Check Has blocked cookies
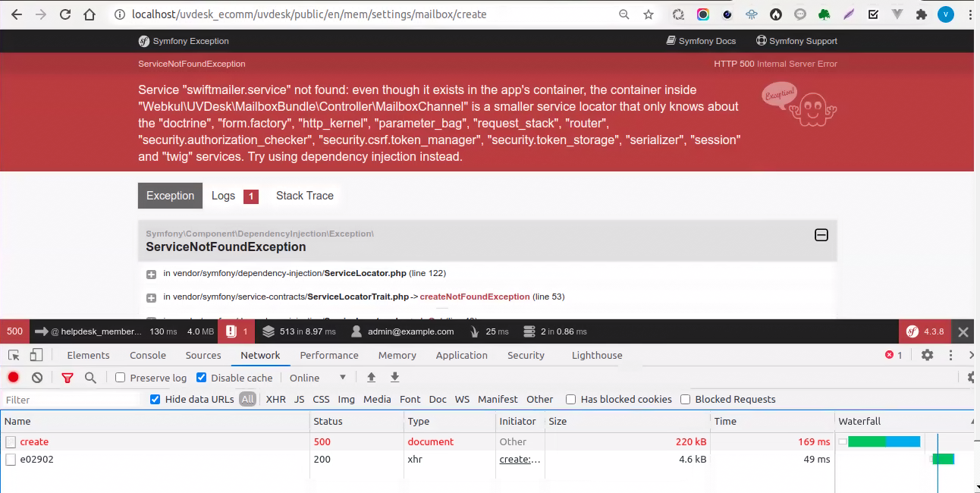 (x=571, y=400)
